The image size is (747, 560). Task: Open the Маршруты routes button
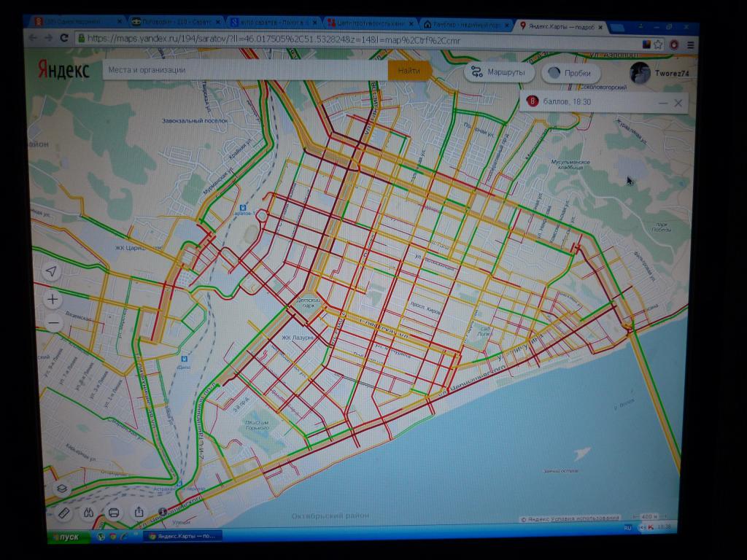(x=499, y=72)
